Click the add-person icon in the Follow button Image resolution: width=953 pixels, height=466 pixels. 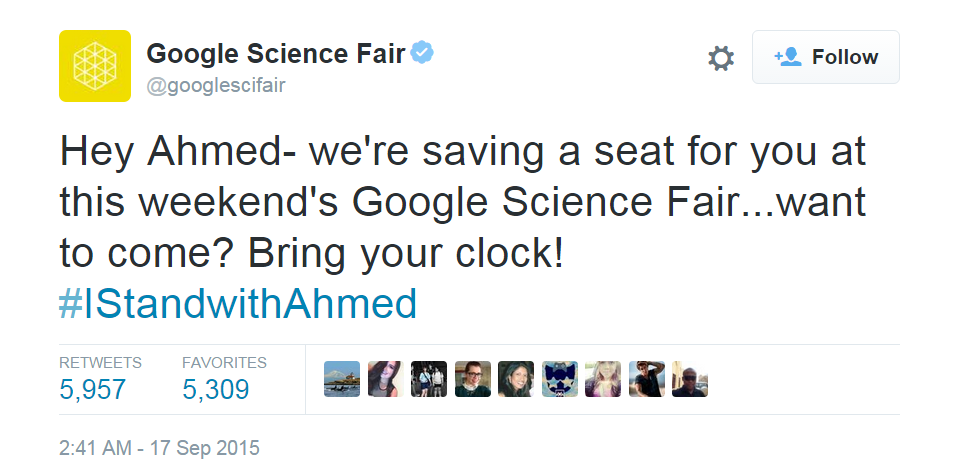787,57
